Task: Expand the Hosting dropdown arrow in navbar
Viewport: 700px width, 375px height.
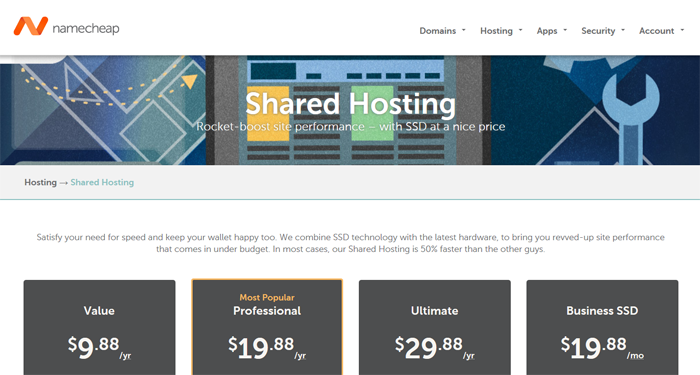Action: tap(521, 30)
